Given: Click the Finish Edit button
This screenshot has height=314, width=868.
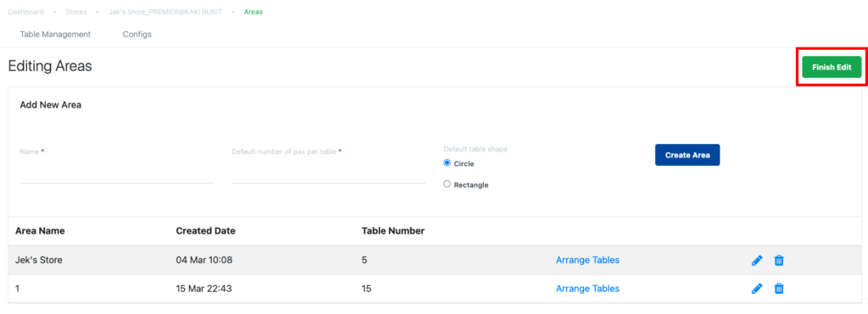Looking at the screenshot, I should [x=832, y=67].
